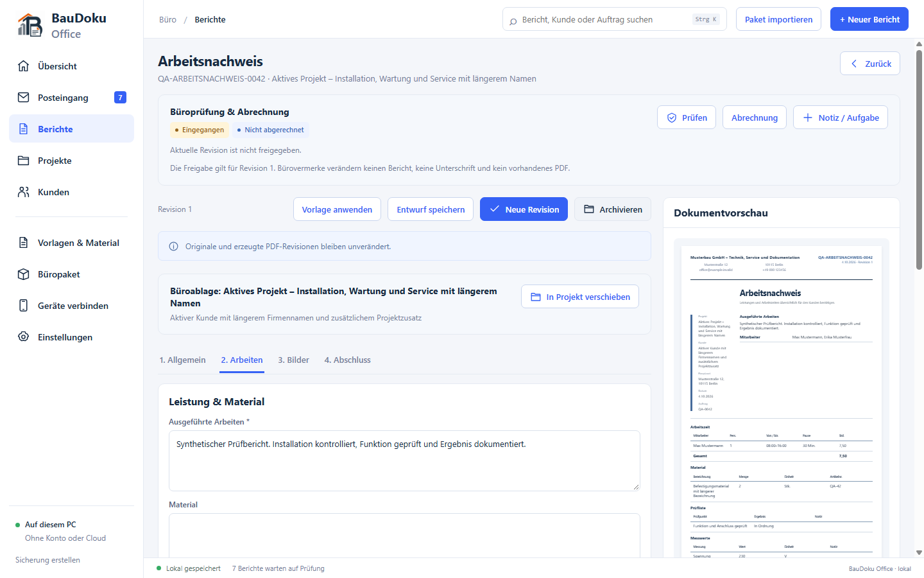924x578 pixels.
Task: Click the Einstellungen gear icon
Action: 24,337
